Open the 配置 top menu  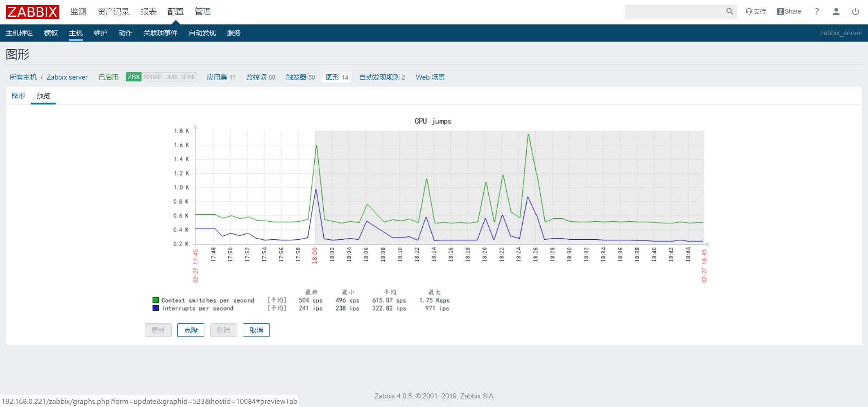(x=175, y=12)
